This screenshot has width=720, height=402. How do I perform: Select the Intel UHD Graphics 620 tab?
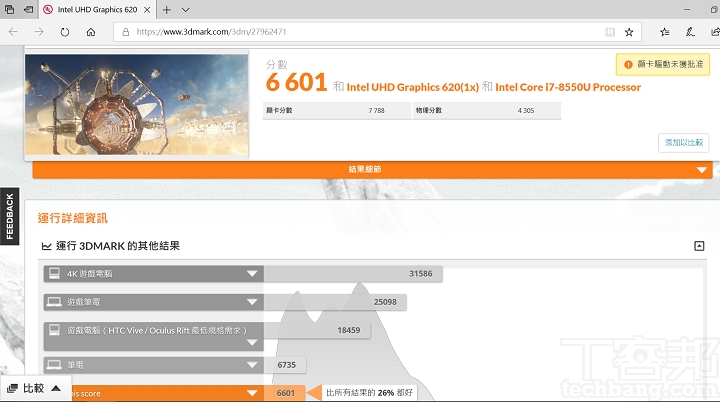(97, 10)
